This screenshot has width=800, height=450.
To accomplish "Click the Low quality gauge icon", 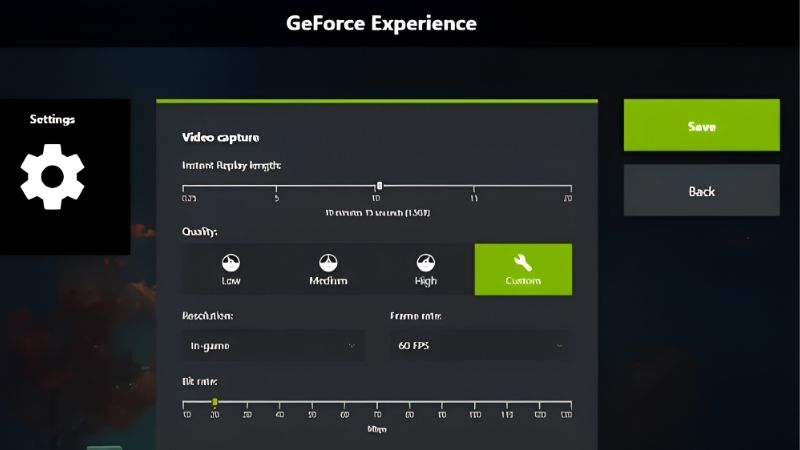I will pyautogui.click(x=231, y=263).
